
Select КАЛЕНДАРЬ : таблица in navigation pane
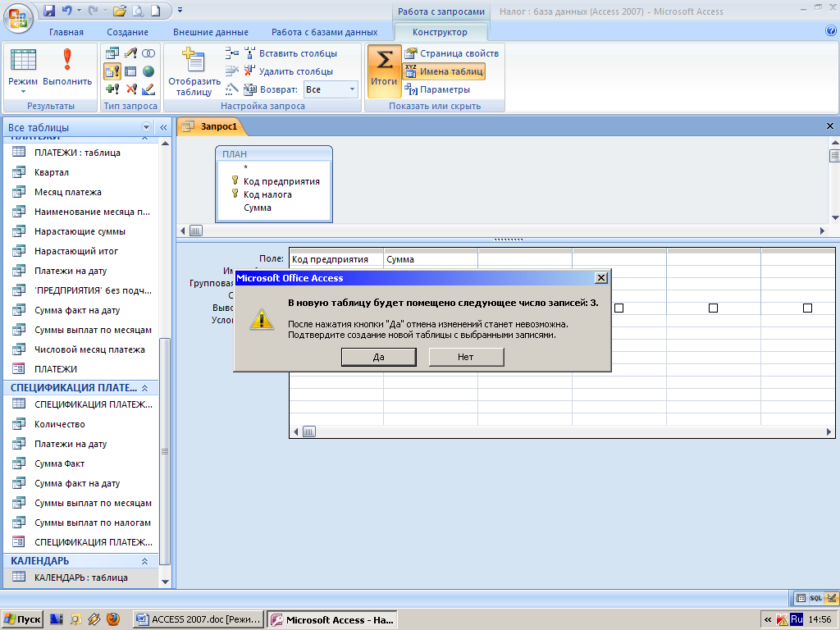(x=81, y=577)
